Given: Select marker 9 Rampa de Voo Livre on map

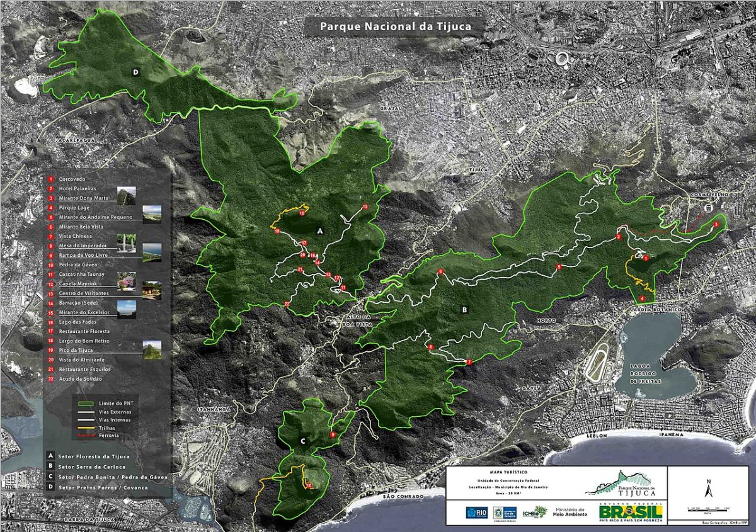Looking at the screenshot, I should [x=332, y=435].
